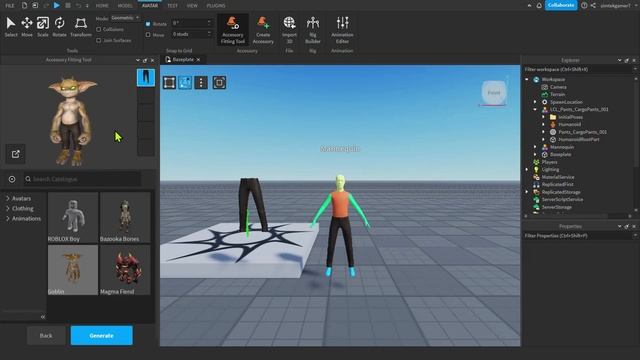
Task: Select the Baseplate document tab
Action: (182, 60)
